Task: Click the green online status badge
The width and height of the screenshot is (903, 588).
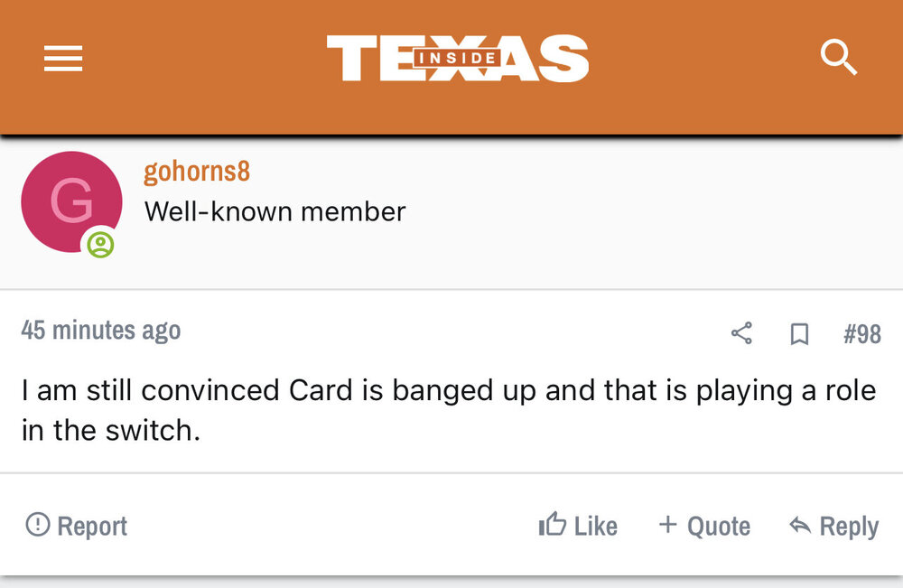Action: point(100,244)
